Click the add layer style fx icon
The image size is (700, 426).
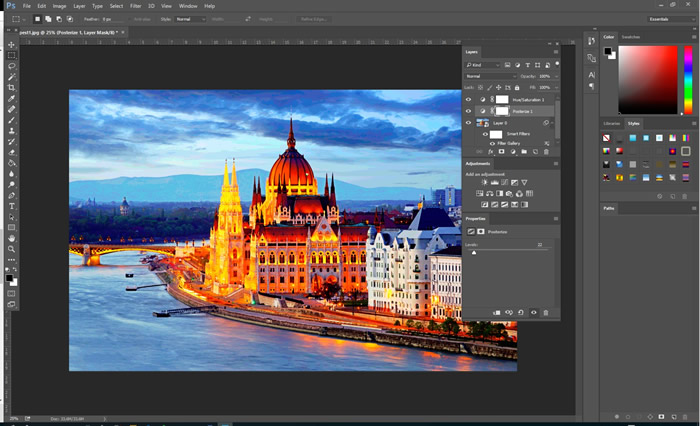click(490, 152)
